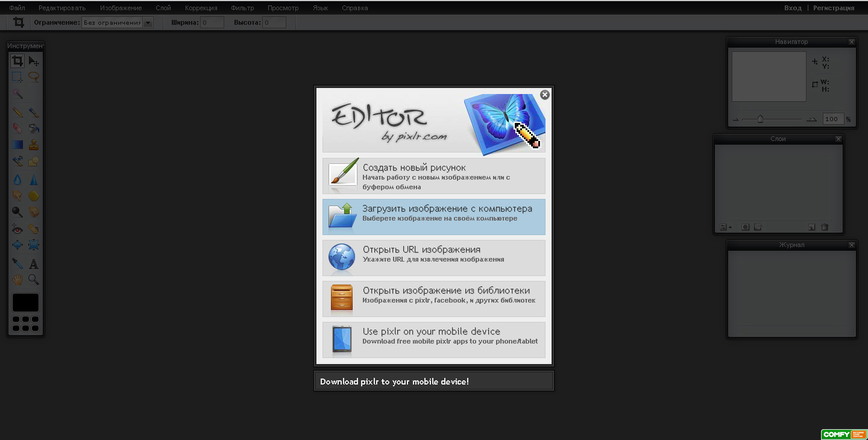Open the Справка help menu
Image resolution: width=868 pixels, height=440 pixels.
pyautogui.click(x=355, y=8)
